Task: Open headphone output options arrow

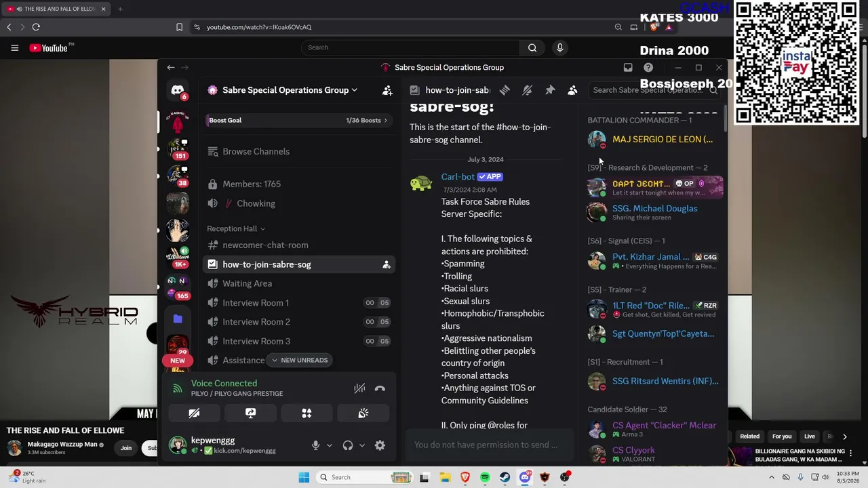Action: (362, 445)
